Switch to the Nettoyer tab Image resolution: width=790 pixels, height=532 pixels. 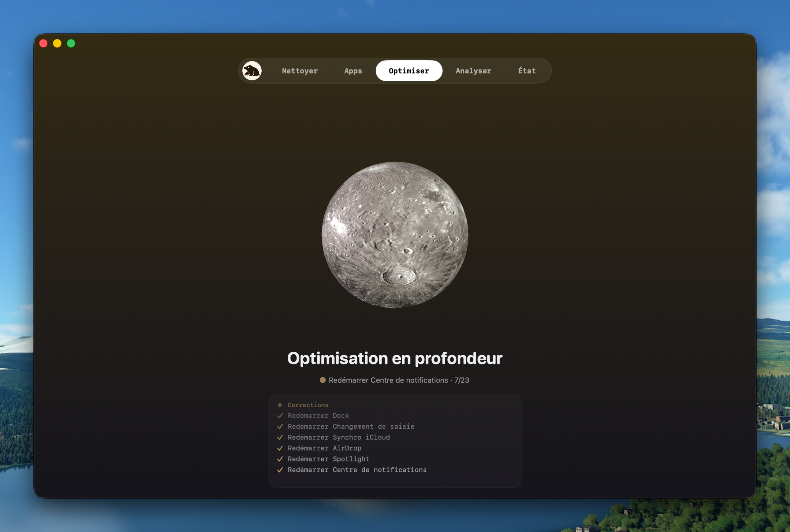tap(300, 71)
